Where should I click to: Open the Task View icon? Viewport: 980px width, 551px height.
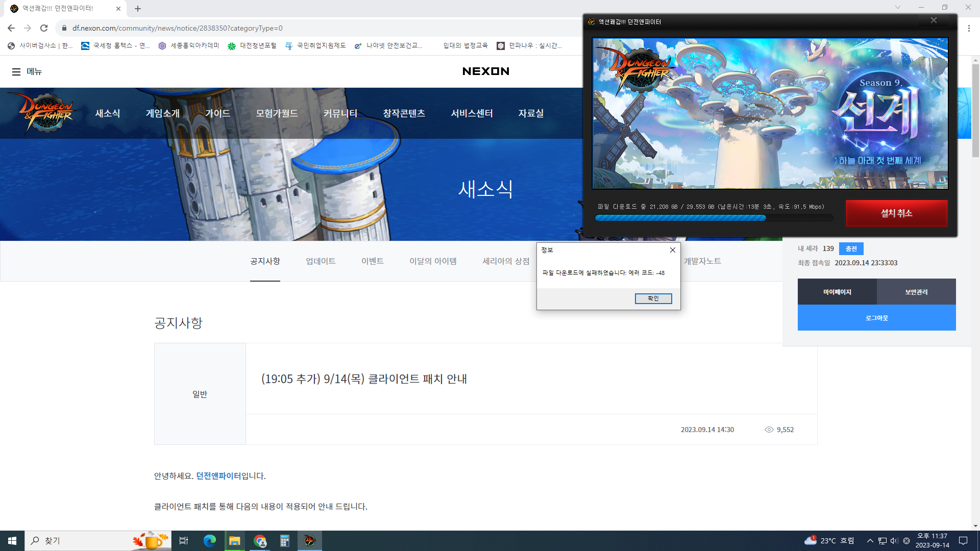tap(184, 541)
